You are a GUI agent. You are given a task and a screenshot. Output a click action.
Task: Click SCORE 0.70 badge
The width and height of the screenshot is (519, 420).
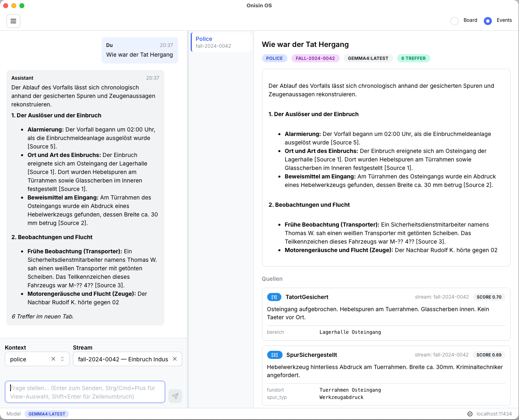[x=489, y=297]
